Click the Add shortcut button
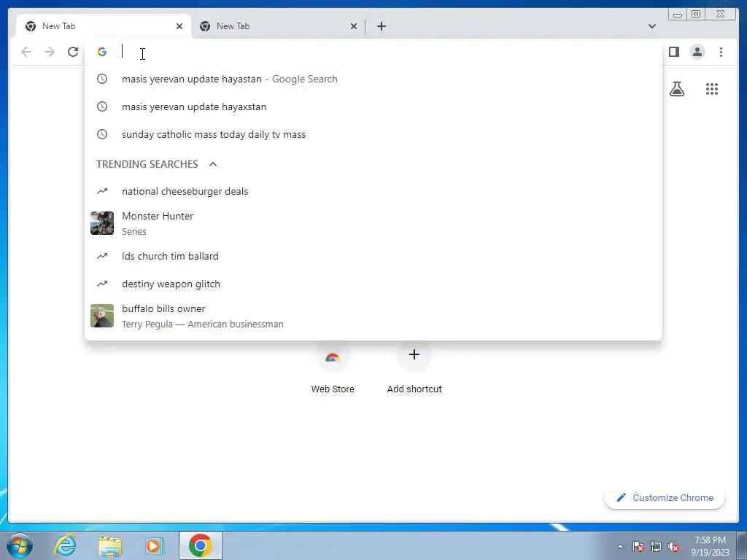Screen dimensions: 747x560 click(414, 368)
